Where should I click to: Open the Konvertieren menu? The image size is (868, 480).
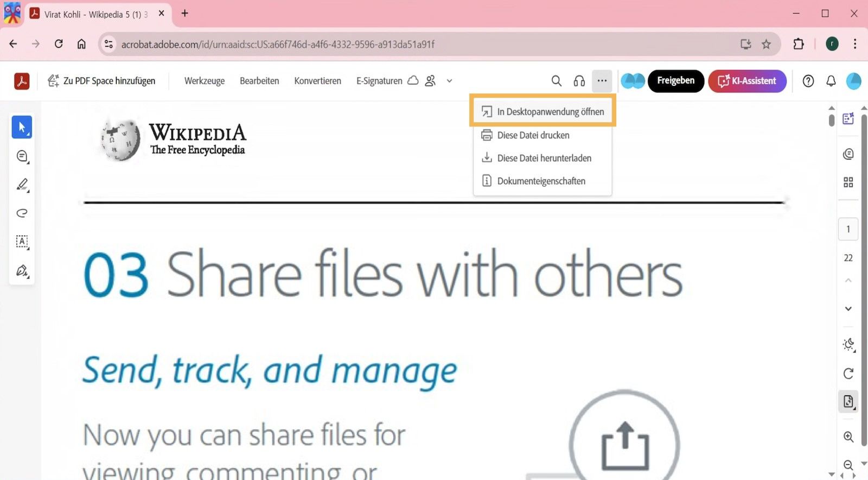pos(318,81)
